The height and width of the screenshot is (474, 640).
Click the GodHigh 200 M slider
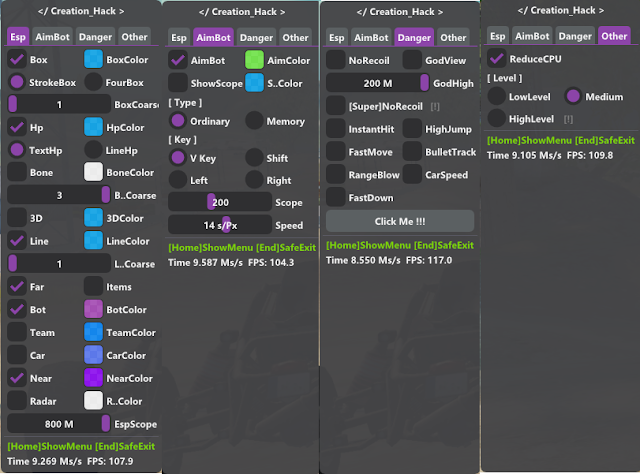pos(378,83)
